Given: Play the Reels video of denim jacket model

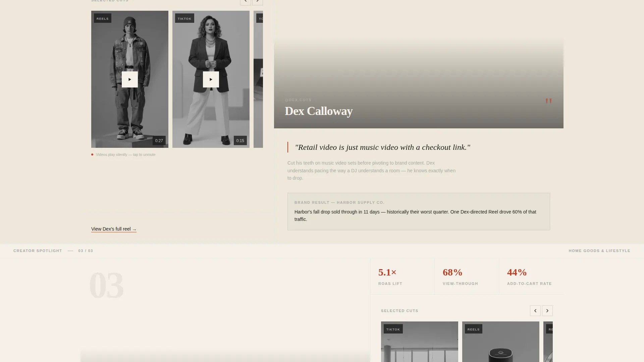Looking at the screenshot, I should tap(129, 79).
